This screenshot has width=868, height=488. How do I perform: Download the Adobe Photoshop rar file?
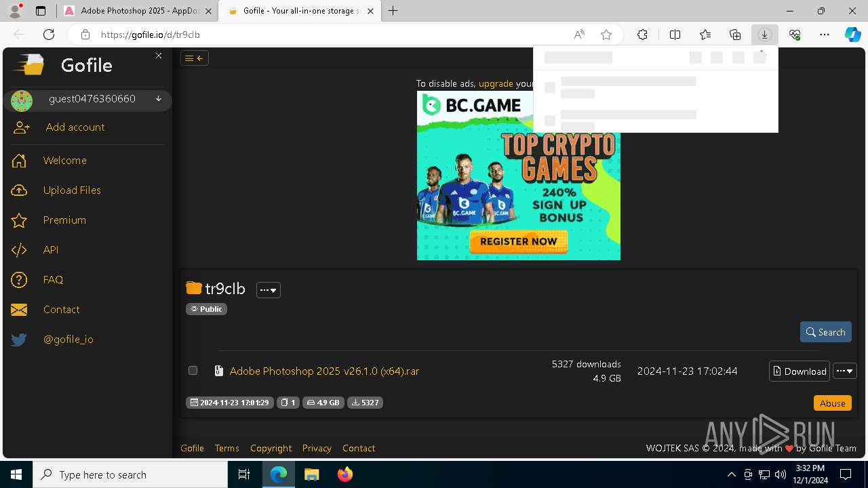(x=800, y=371)
